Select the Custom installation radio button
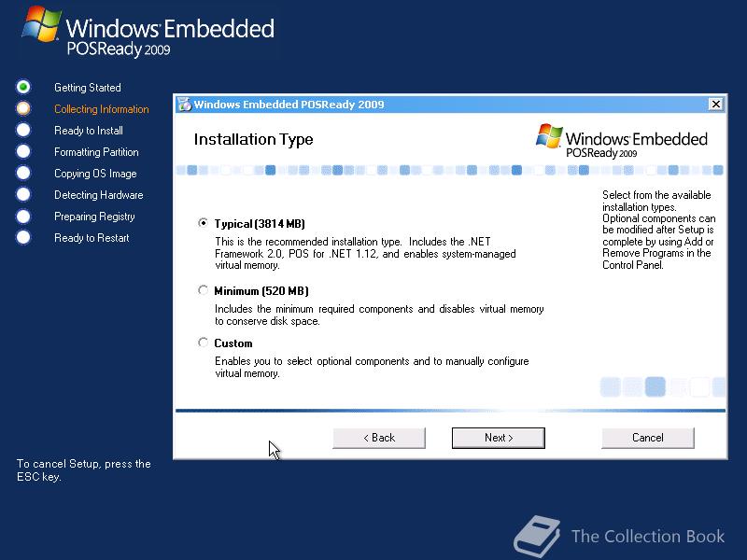 tap(203, 343)
